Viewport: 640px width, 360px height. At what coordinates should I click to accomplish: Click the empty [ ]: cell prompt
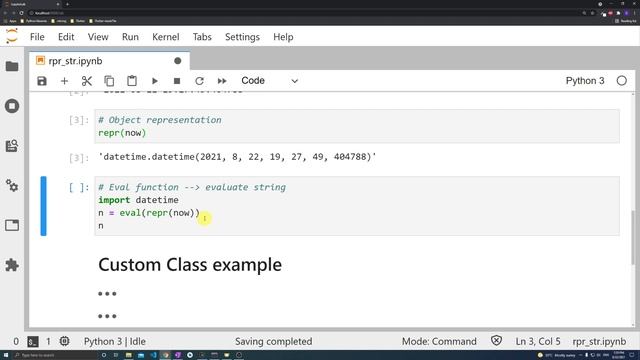point(79,187)
